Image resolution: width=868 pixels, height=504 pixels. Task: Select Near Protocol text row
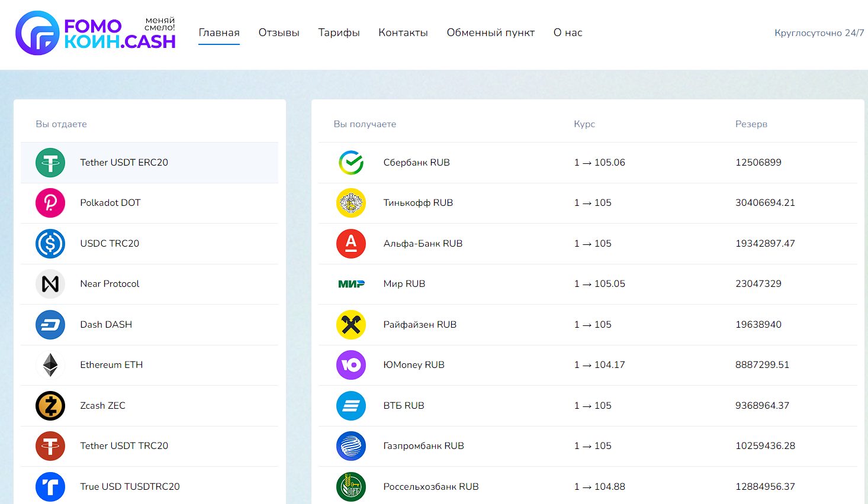pyautogui.click(x=110, y=284)
